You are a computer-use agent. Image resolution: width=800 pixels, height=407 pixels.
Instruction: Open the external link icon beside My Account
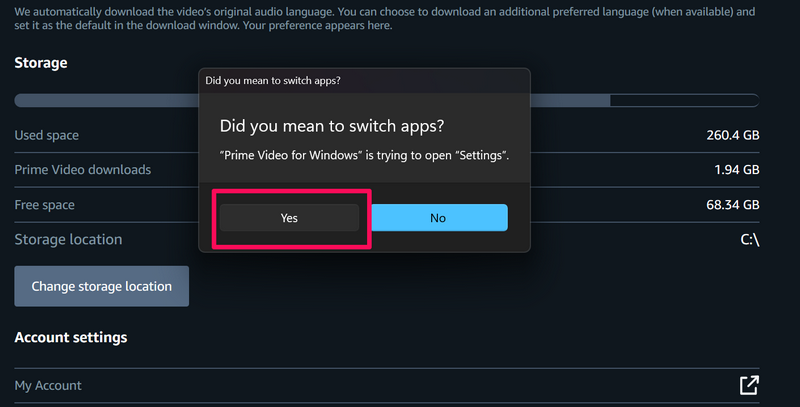tap(748, 385)
